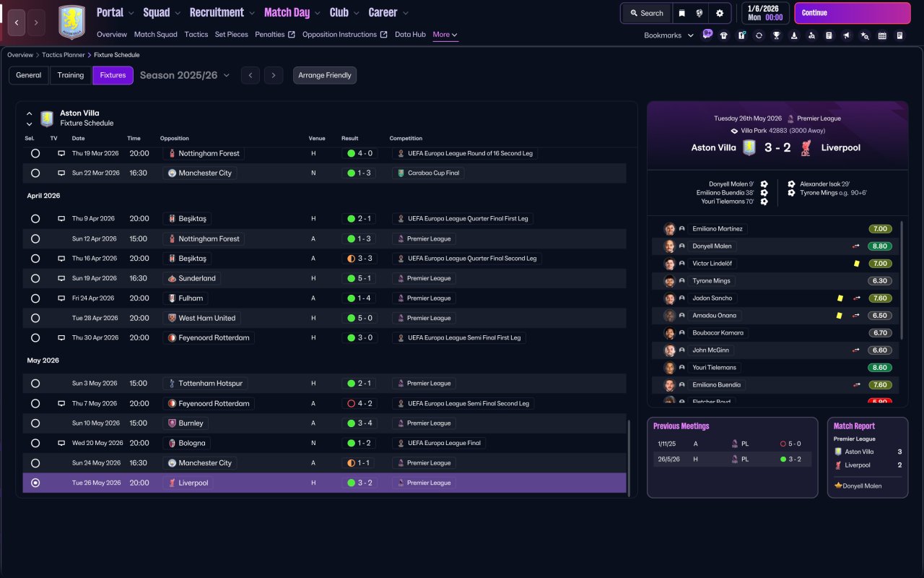Image resolution: width=924 pixels, height=578 pixels.
Task: Click Jadon Sancho's yellow card icon
Action: (840, 298)
